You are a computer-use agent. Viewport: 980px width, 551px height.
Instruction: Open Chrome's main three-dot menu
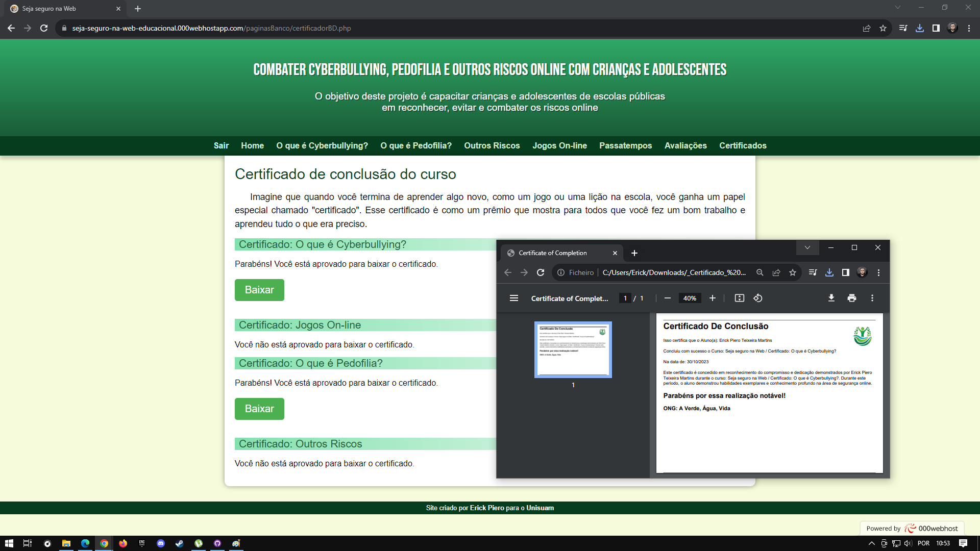969,29
